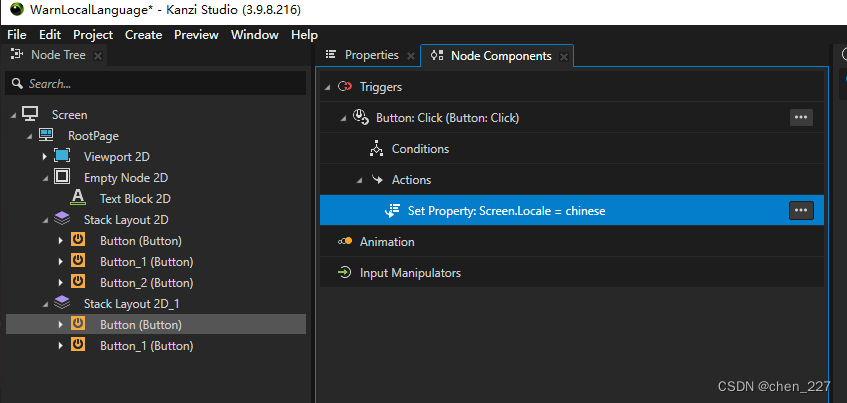This screenshot has width=847, height=403.
Task: Open the Edit menu
Action: 50,35
